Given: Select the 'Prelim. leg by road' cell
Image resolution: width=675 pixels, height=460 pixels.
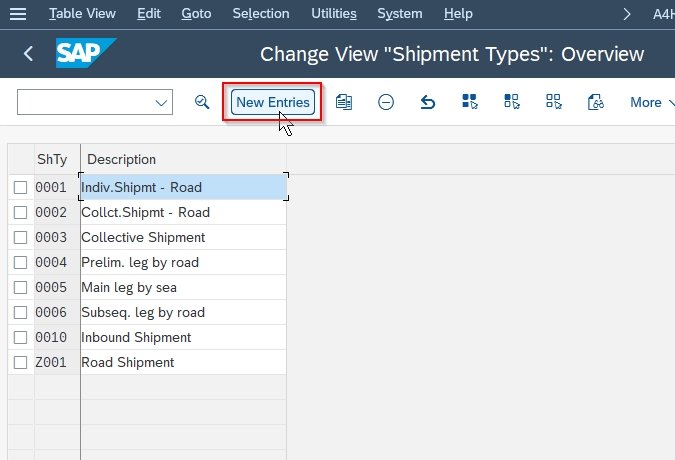Looking at the screenshot, I should point(183,262).
